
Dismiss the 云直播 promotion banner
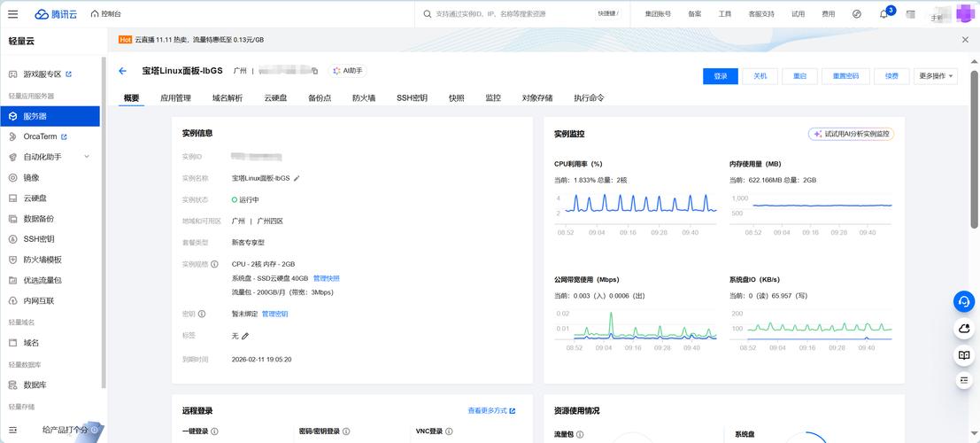click(x=965, y=40)
